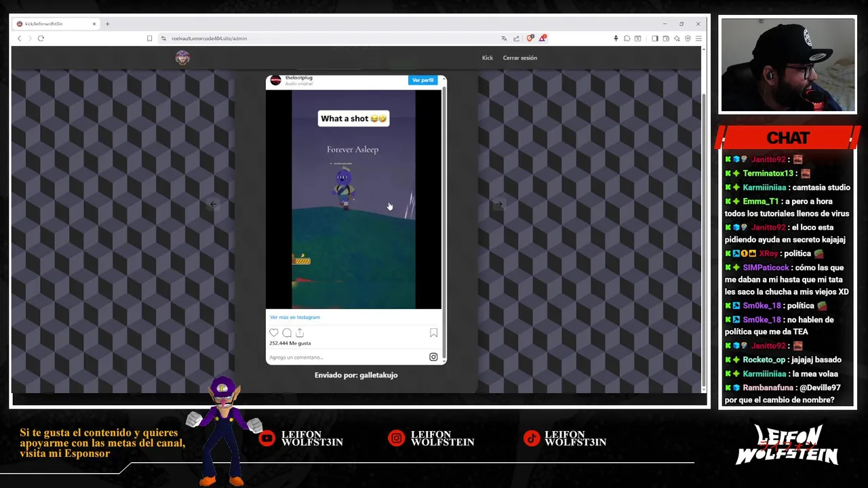The height and width of the screenshot is (488, 868).
Task: Open comments with speech bubble icon
Action: point(287,333)
